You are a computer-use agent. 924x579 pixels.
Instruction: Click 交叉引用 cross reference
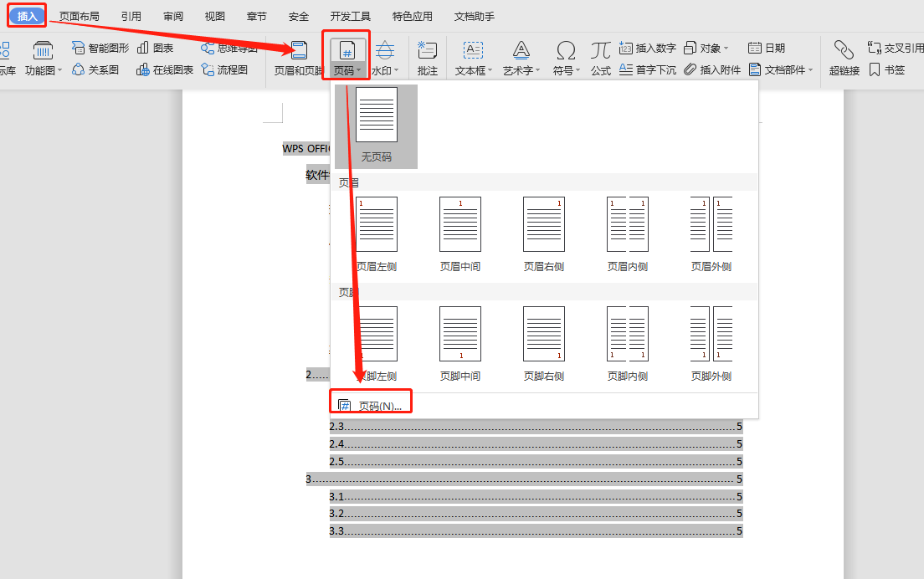coord(895,48)
